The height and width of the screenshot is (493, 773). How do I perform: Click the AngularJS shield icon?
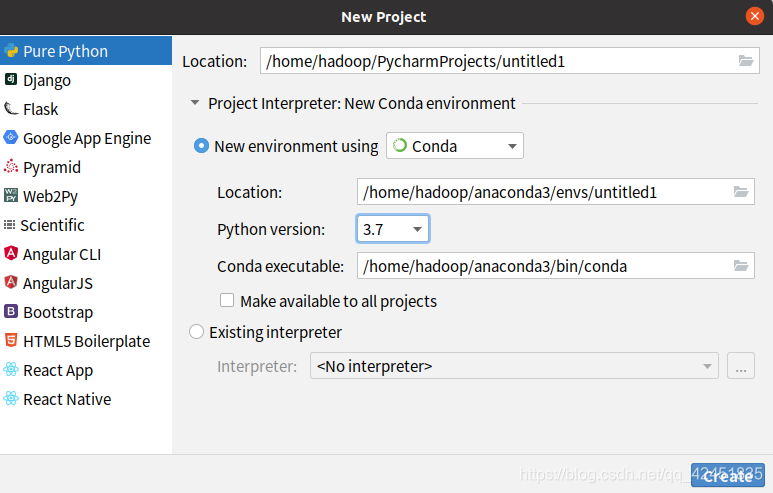pos(11,282)
